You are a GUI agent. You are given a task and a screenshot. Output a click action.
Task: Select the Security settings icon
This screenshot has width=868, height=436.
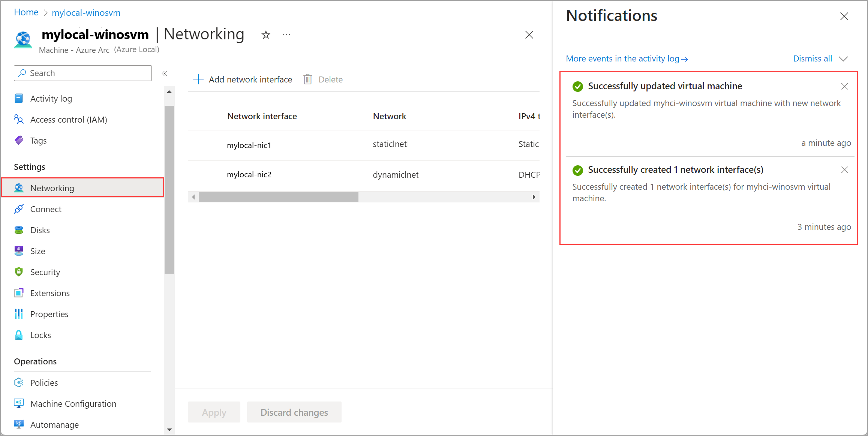click(19, 272)
